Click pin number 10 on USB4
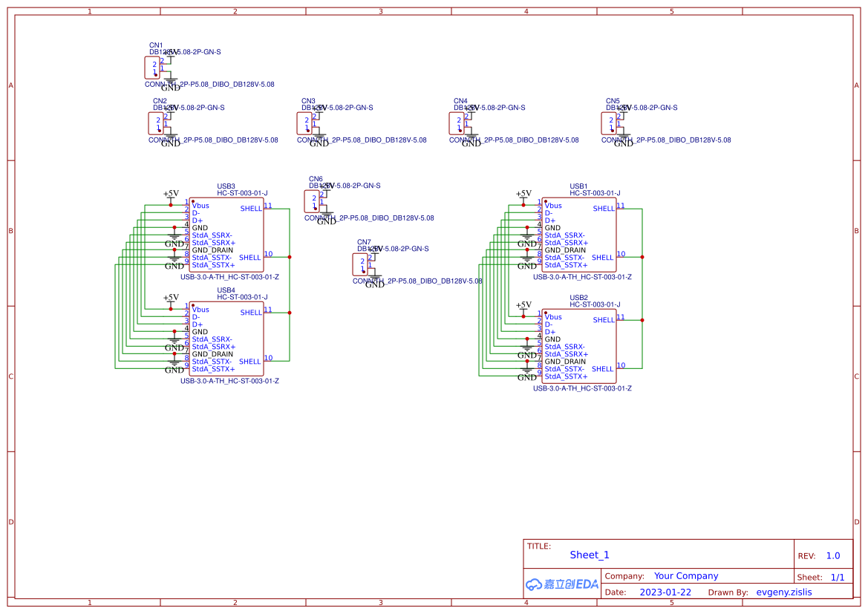 [x=269, y=358]
